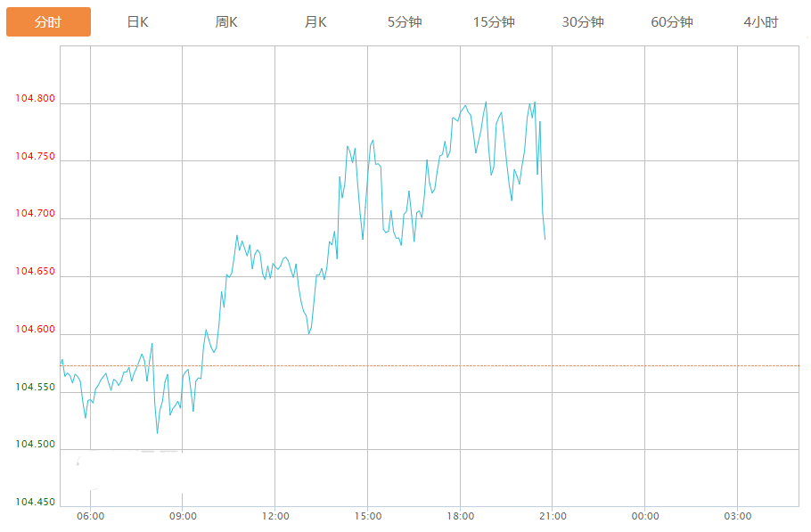Click the 104.500 price axis label

(35, 445)
